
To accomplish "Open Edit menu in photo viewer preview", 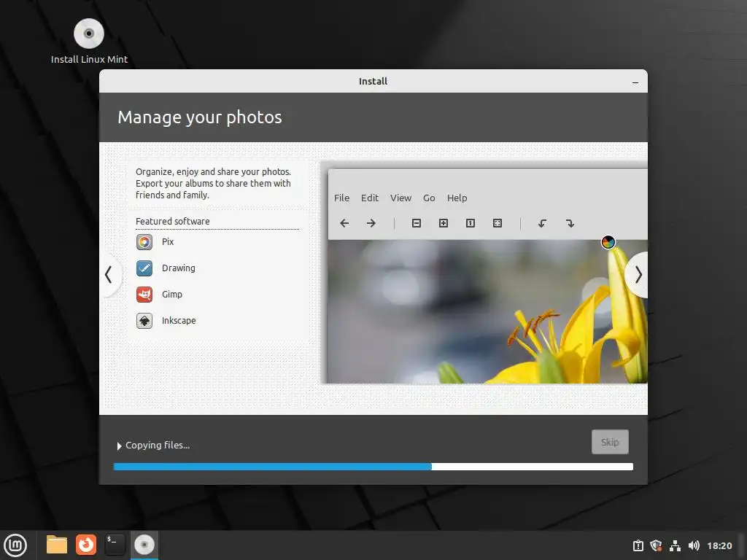I will [x=370, y=198].
